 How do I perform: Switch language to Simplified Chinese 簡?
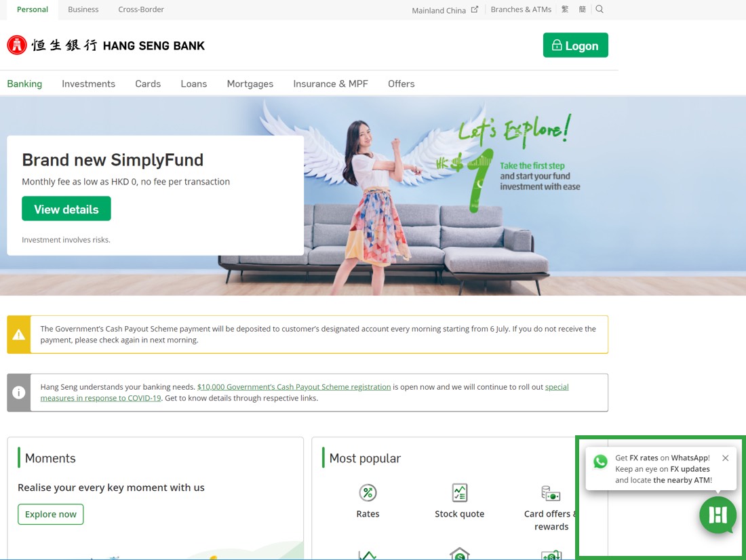click(582, 9)
